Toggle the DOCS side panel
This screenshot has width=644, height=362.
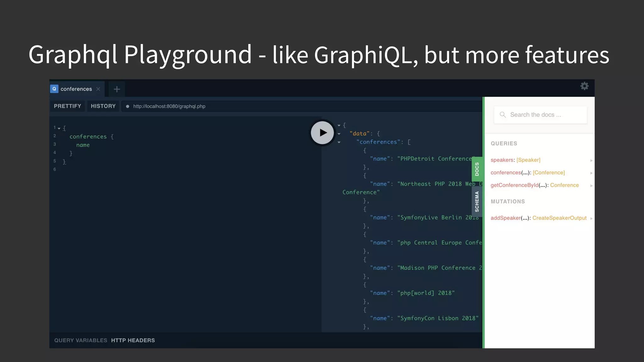point(477,169)
